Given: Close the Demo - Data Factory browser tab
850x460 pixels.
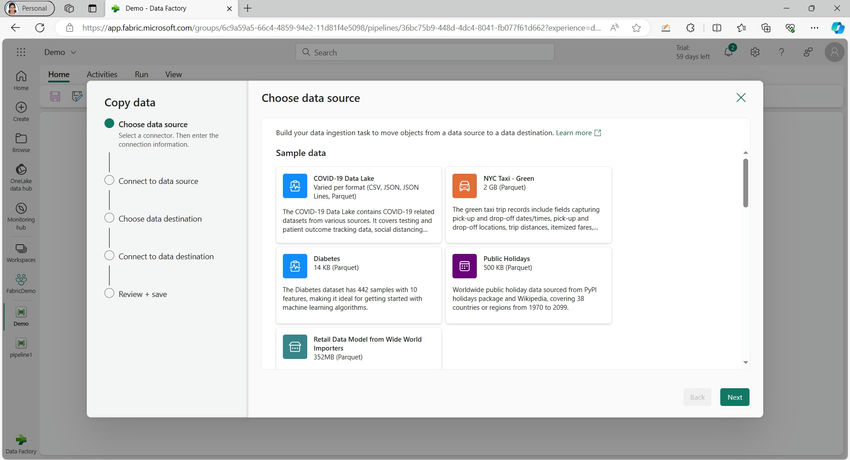Looking at the screenshot, I should tap(229, 9).
